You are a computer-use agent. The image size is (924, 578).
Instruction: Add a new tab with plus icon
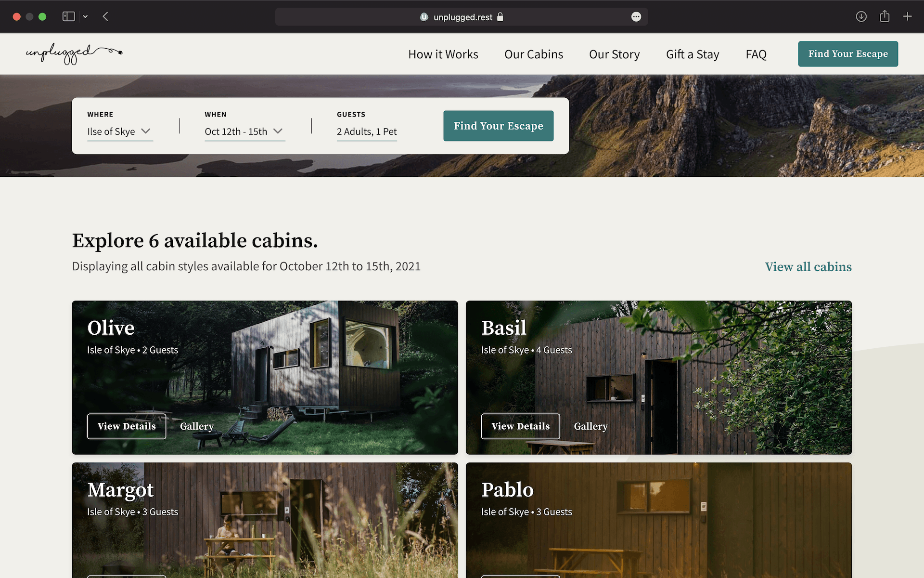(907, 16)
